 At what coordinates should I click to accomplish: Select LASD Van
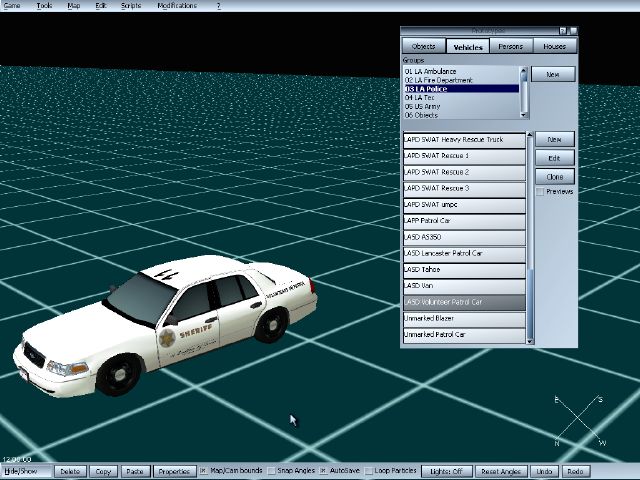click(x=464, y=286)
